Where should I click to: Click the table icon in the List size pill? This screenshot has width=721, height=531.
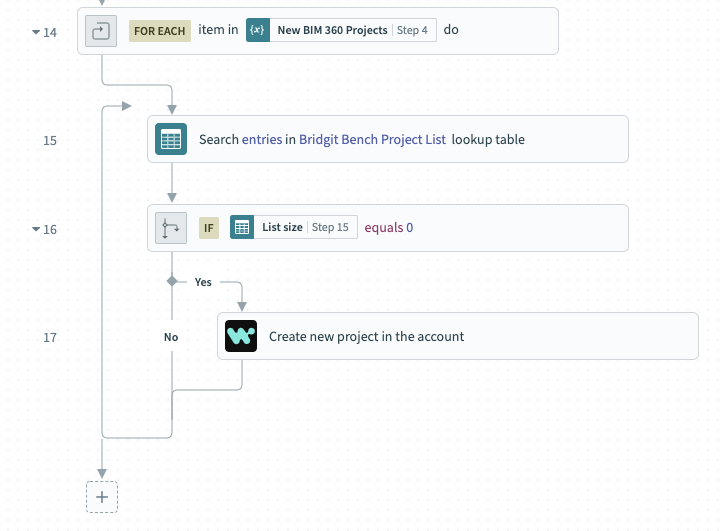[242, 227]
